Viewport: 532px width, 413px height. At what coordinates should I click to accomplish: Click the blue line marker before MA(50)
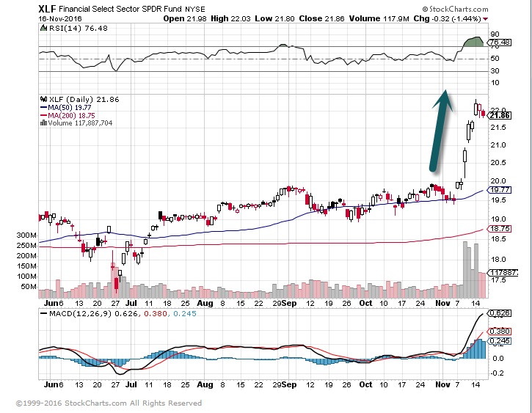[x=43, y=108]
